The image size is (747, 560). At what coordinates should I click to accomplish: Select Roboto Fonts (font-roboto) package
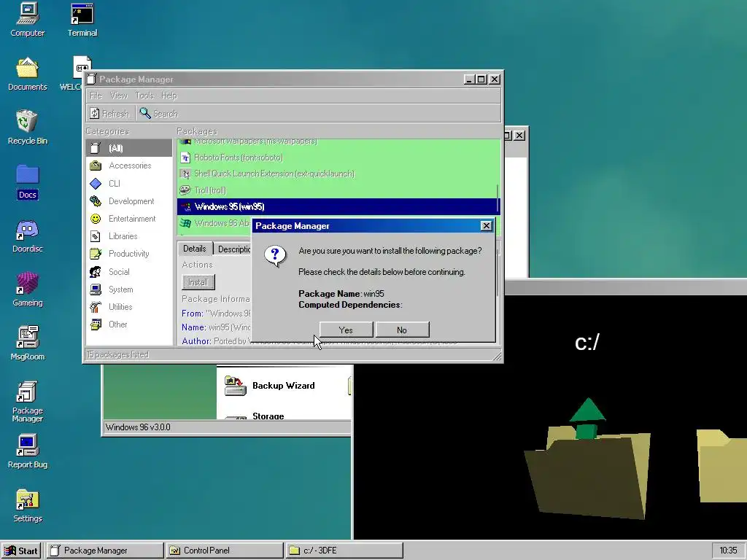tap(337, 157)
